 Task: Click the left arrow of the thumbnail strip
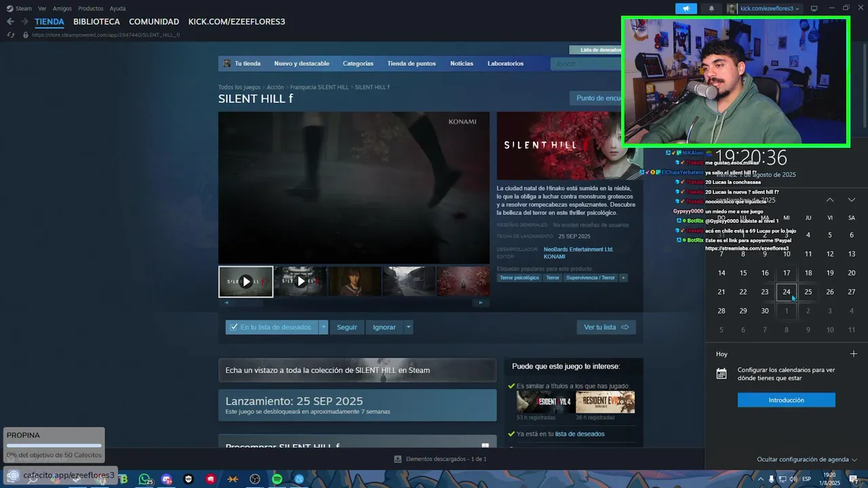226,302
